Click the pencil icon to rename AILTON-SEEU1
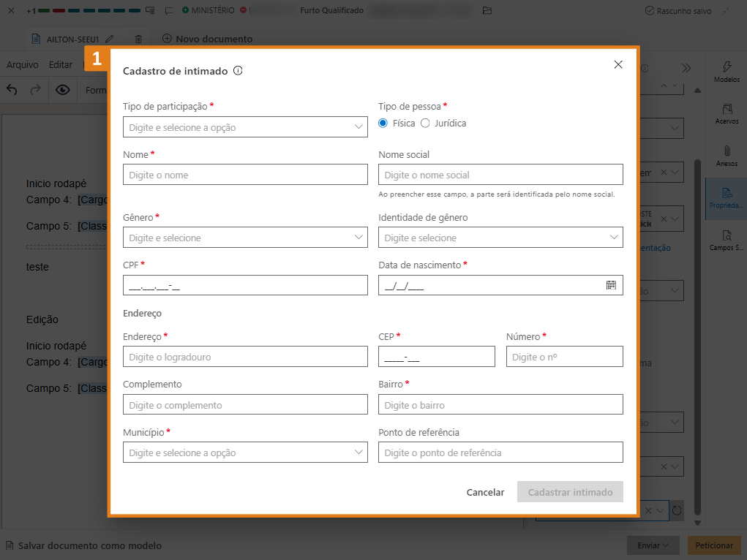Screen dimensions: 747x560 coord(110,39)
